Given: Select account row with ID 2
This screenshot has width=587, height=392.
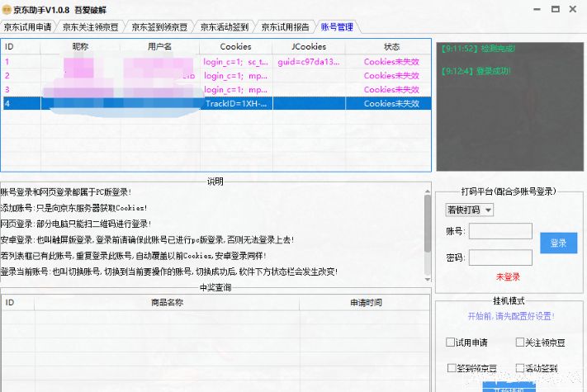Looking at the screenshot, I should coord(217,76).
